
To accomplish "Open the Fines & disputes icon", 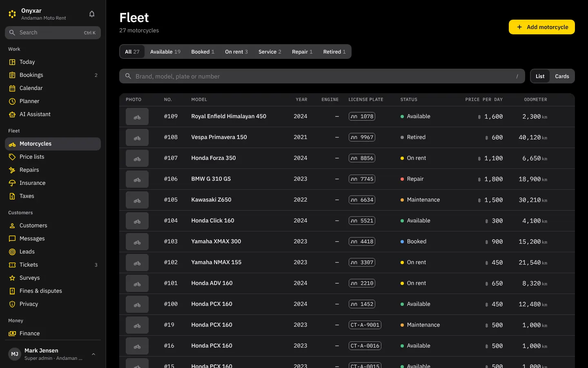I will [12, 291].
